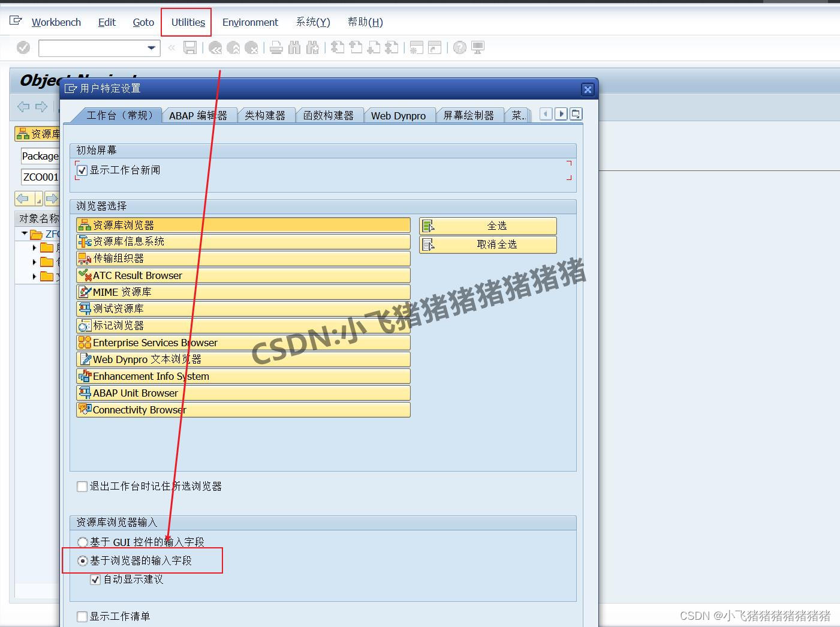Open the Edit menu
This screenshot has width=840, height=627.
tap(107, 22)
